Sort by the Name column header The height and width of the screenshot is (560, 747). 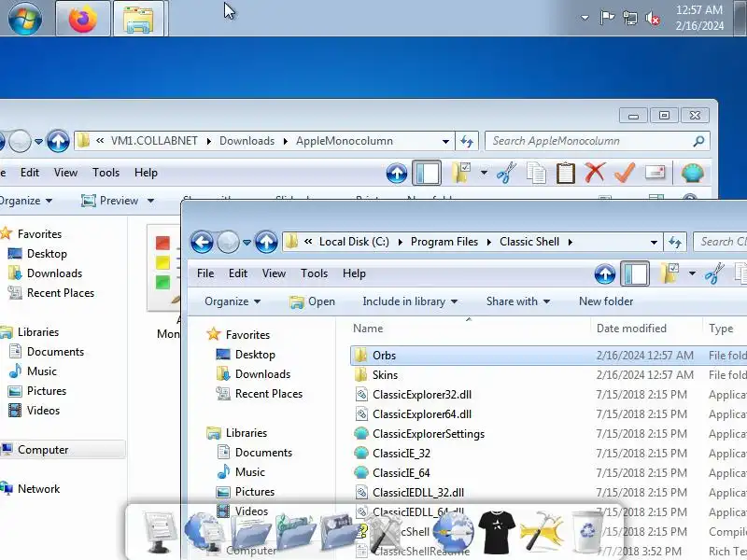pyautogui.click(x=368, y=329)
